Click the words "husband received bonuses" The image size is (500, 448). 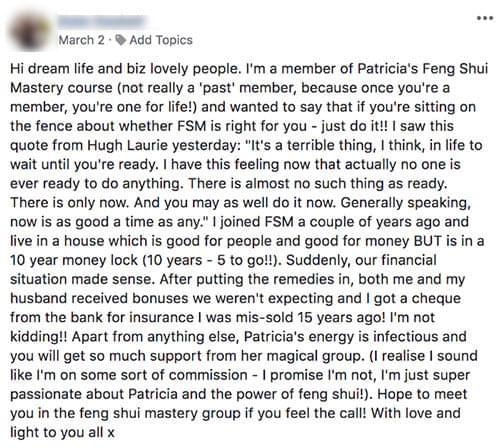[99, 299]
